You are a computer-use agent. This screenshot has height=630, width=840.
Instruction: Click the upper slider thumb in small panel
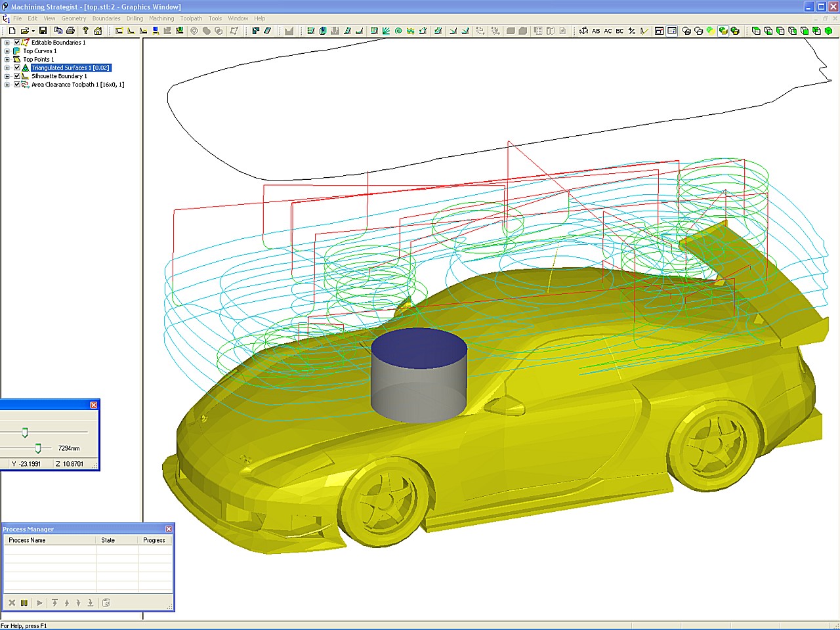click(25, 432)
